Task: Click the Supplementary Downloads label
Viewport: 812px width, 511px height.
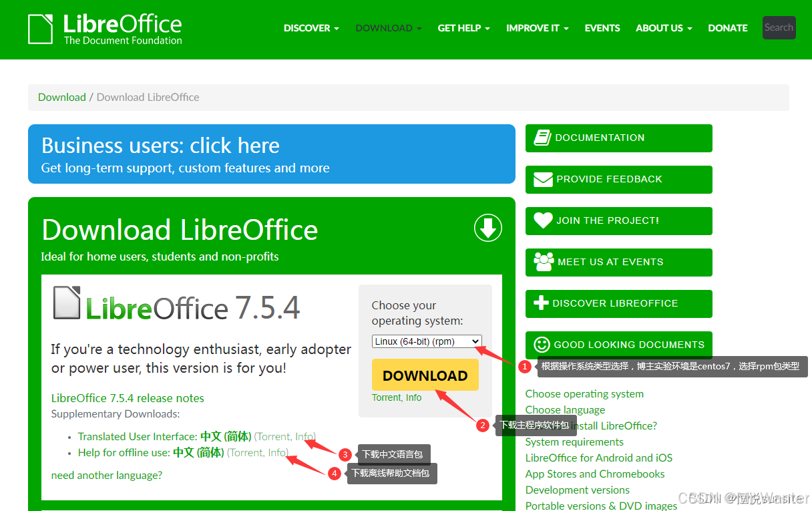Action: (116, 414)
